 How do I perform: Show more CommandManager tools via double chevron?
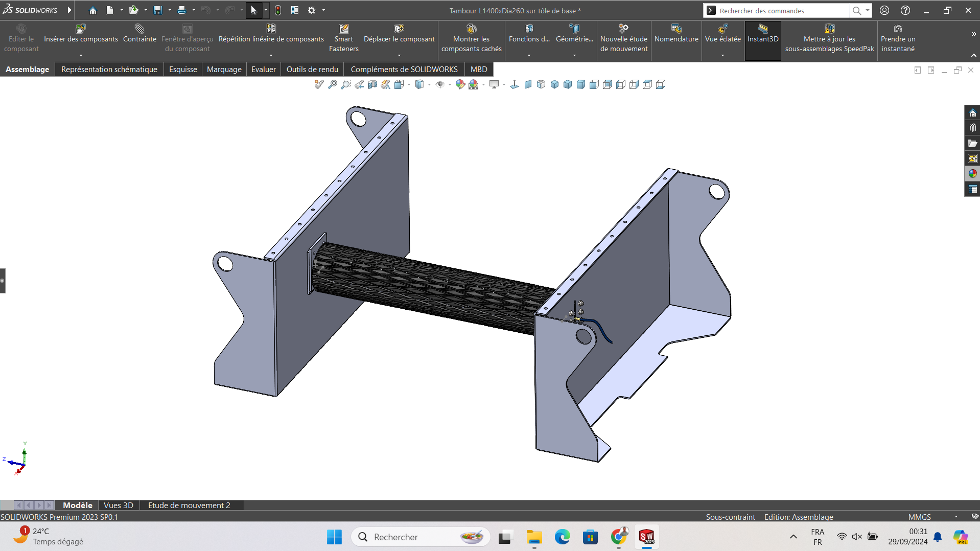pos(974,34)
